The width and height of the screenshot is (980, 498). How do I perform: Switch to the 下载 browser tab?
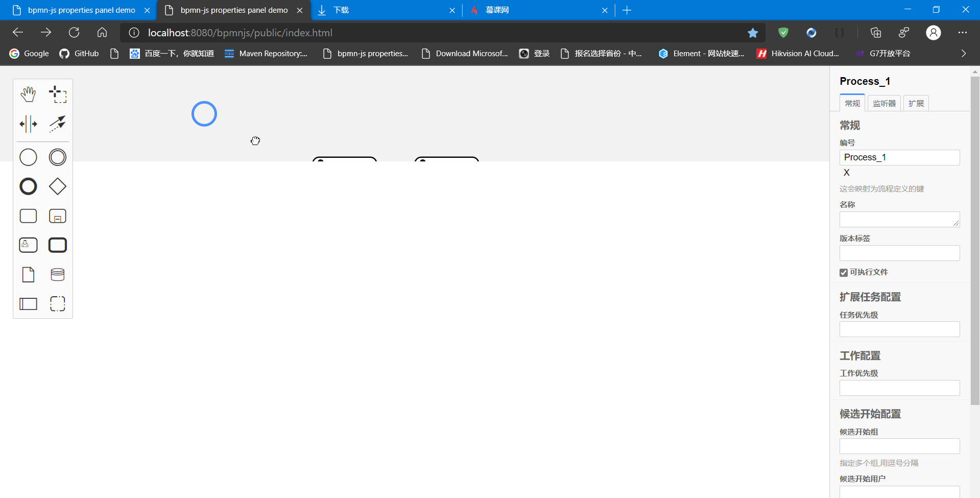[x=386, y=10]
